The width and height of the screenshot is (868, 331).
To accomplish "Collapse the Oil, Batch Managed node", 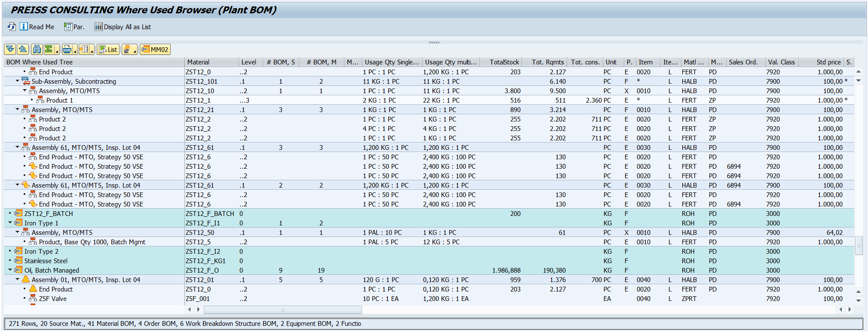I will click(x=10, y=270).
